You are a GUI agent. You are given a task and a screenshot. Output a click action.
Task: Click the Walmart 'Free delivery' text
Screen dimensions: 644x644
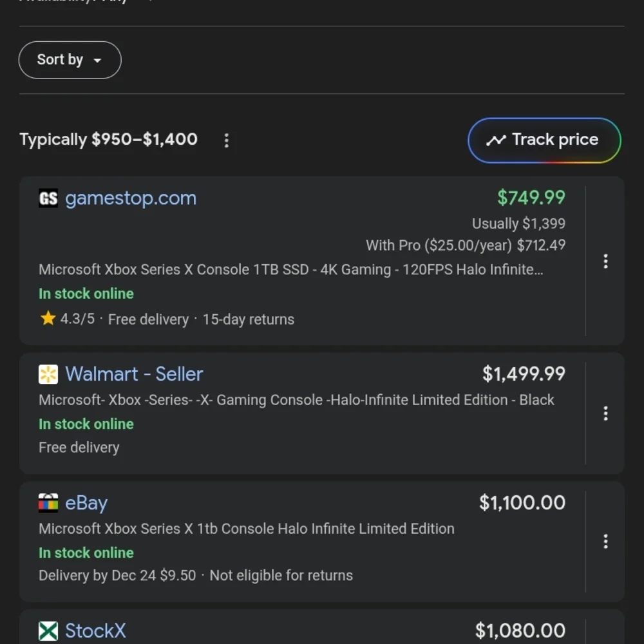pyautogui.click(x=79, y=448)
